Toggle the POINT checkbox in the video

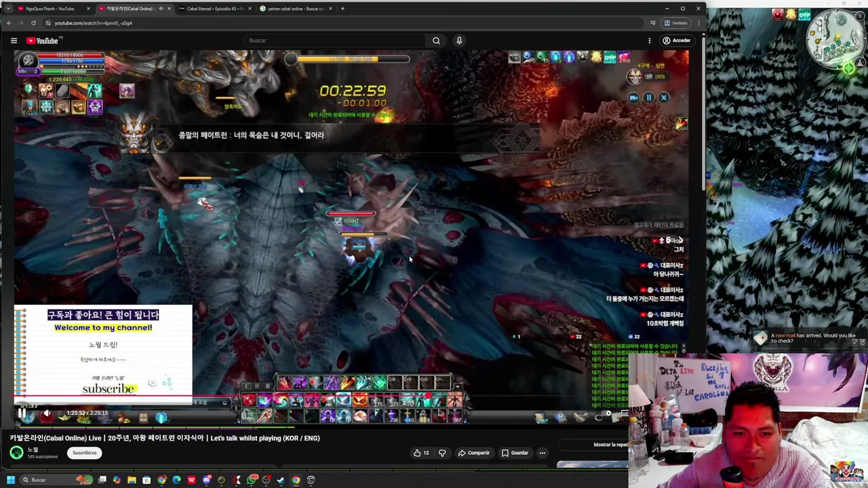[x=338, y=221]
